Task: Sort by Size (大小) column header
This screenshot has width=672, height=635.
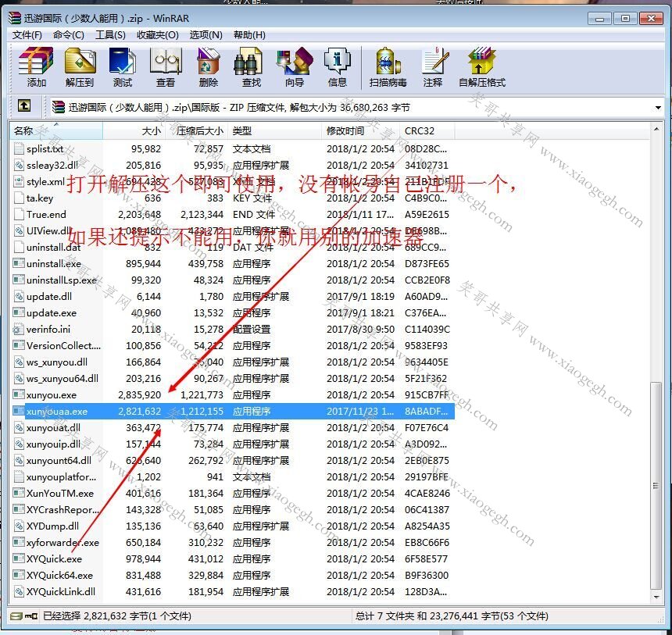Action: point(134,130)
